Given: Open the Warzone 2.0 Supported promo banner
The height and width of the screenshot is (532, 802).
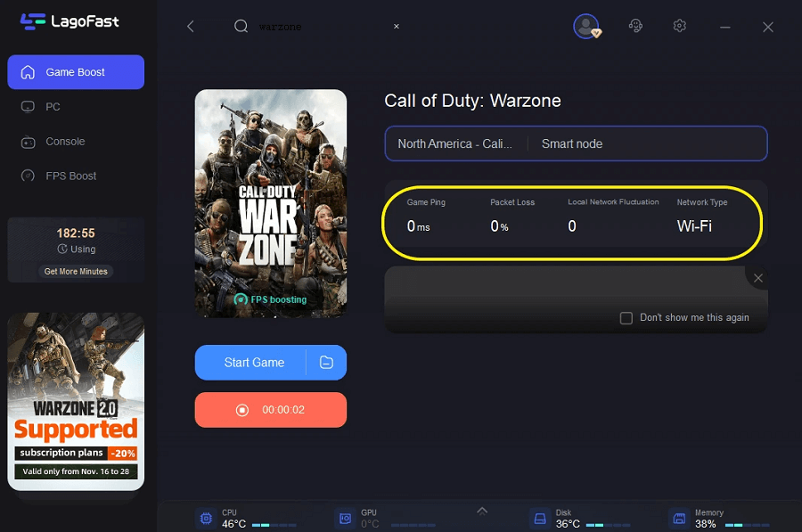Looking at the screenshot, I should tap(76, 401).
